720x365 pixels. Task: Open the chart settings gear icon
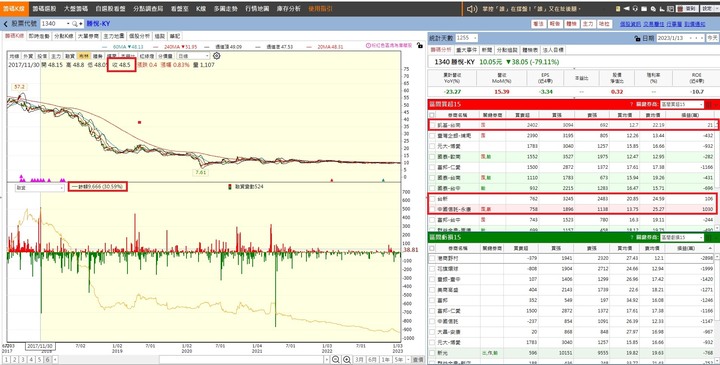click(x=217, y=56)
